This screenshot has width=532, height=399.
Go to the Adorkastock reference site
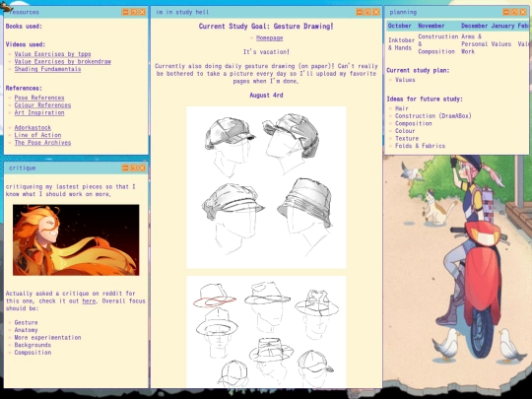pyautogui.click(x=33, y=127)
